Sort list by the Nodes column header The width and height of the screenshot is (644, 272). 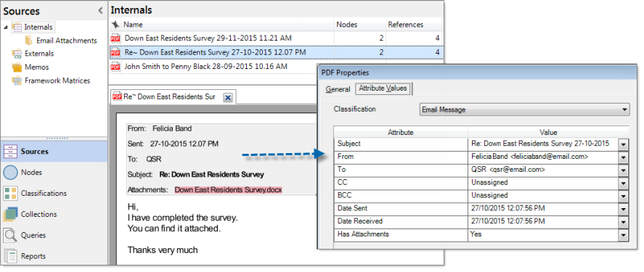pos(360,25)
